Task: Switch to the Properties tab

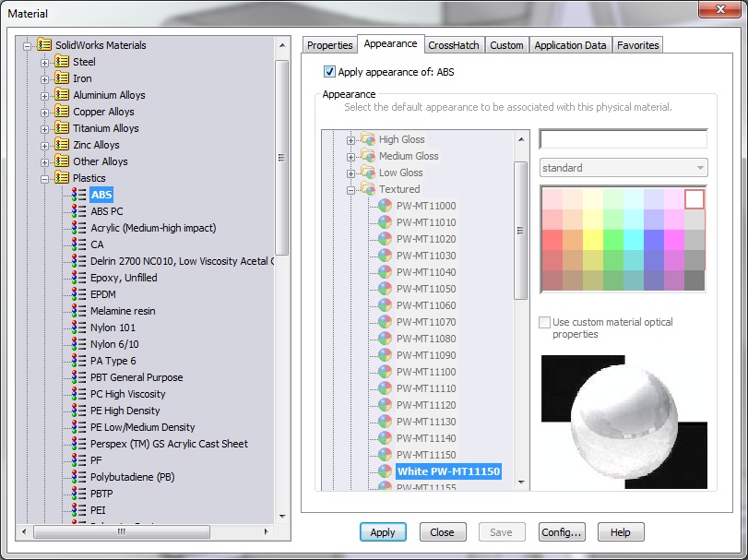Action: tap(329, 45)
